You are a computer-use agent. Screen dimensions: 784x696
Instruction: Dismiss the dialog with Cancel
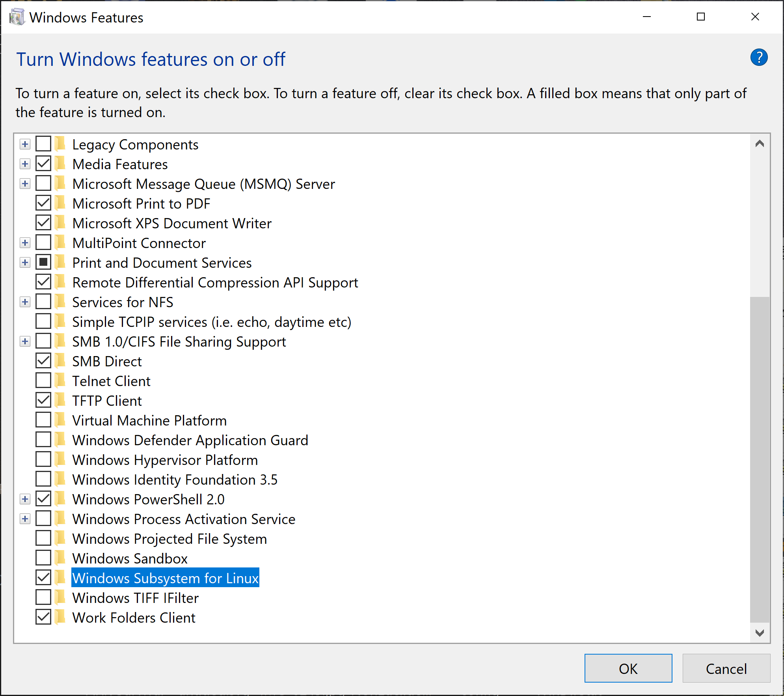[726, 668]
